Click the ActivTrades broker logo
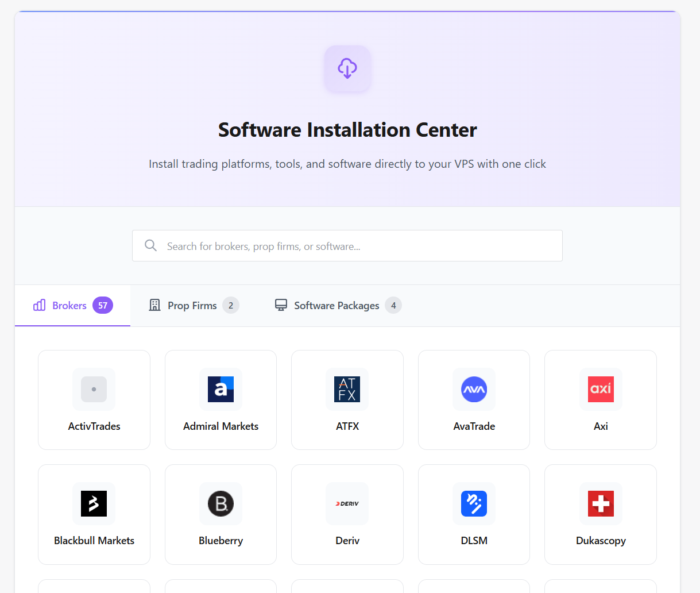This screenshot has height=593, width=700. (94, 390)
